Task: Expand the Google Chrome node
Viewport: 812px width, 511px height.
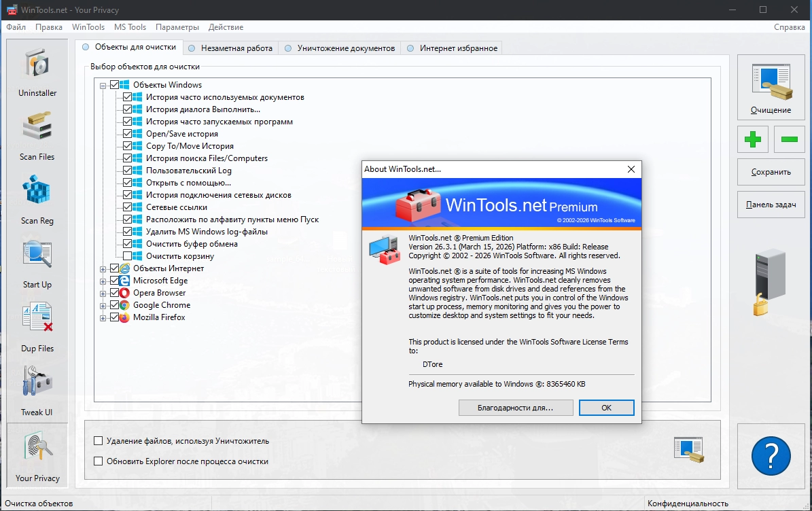Action: tap(103, 306)
